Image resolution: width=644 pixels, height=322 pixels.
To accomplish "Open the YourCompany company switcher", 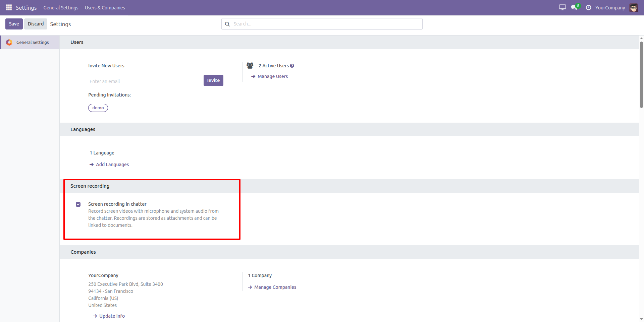I will coord(610,8).
